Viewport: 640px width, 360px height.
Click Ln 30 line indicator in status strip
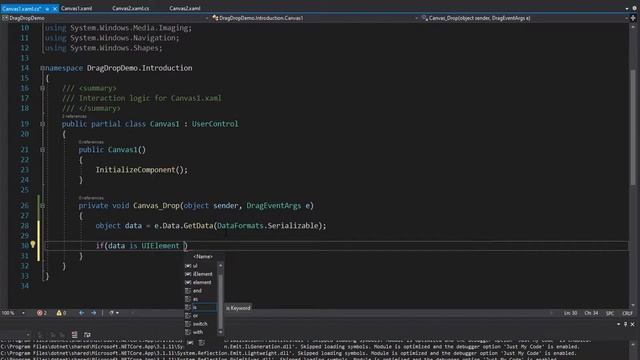pyautogui.click(x=570, y=313)
